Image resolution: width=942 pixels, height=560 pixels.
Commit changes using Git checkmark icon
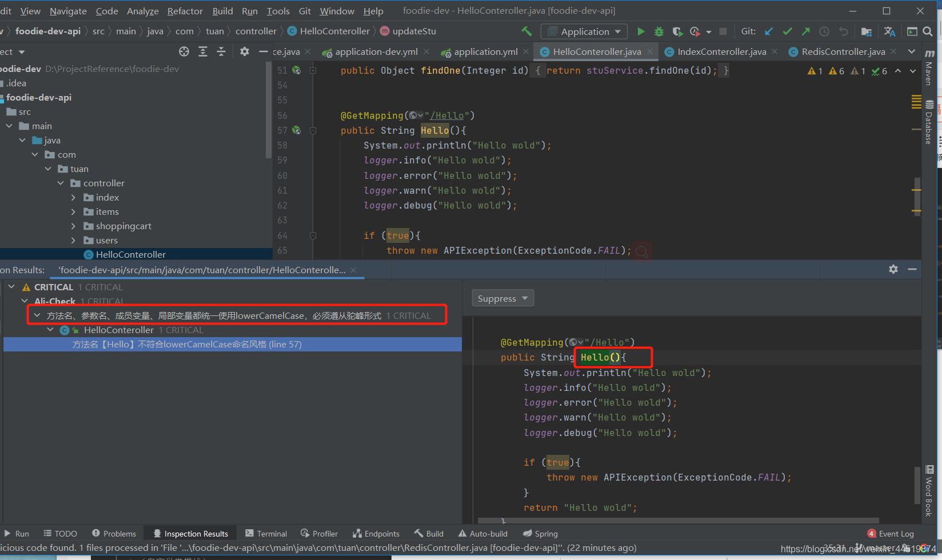point(787,31)
